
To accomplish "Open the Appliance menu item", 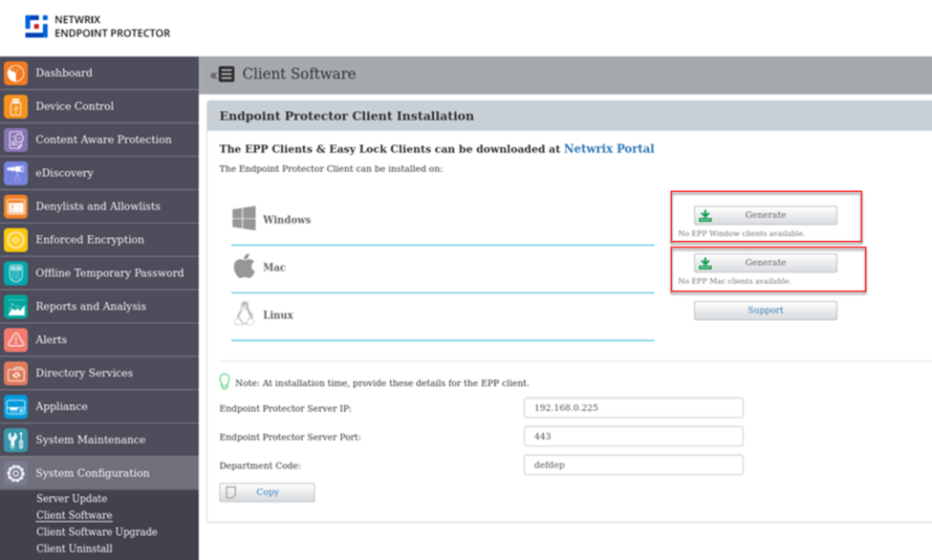I will click(61, 407).
